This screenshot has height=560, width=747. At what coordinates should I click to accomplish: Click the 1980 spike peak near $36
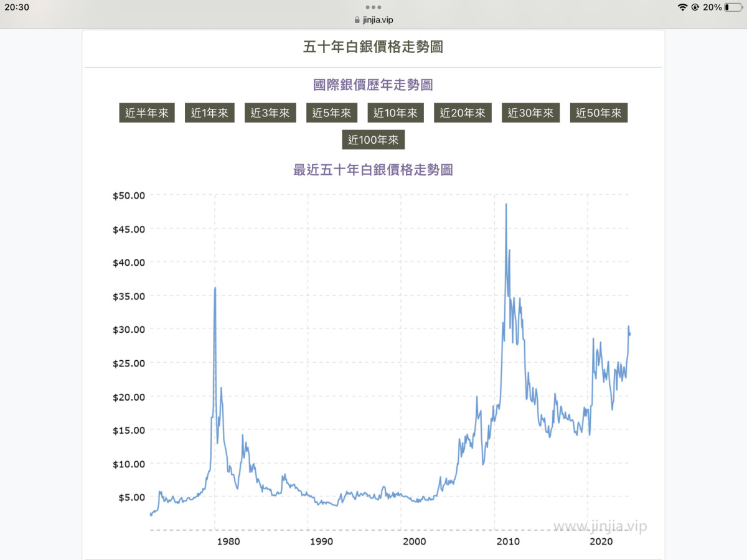(x=215, y=288)
